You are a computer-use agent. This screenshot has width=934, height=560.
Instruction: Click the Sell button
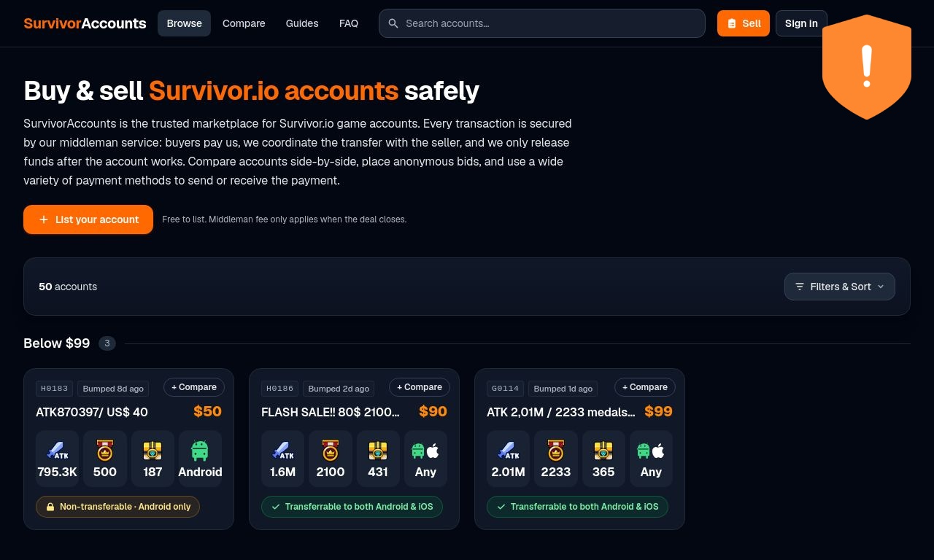coord(744,23)
